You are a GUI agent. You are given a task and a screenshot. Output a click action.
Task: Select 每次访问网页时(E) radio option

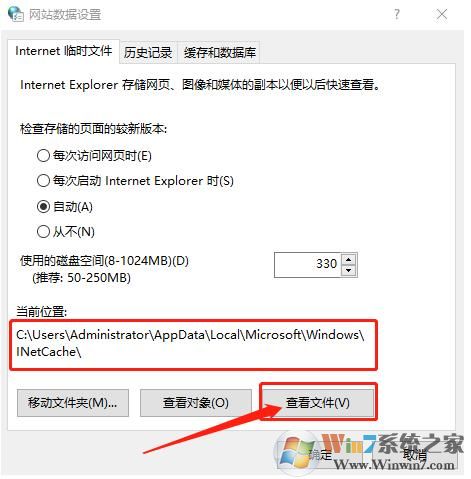pyautogui.click(x=94, y=156)
